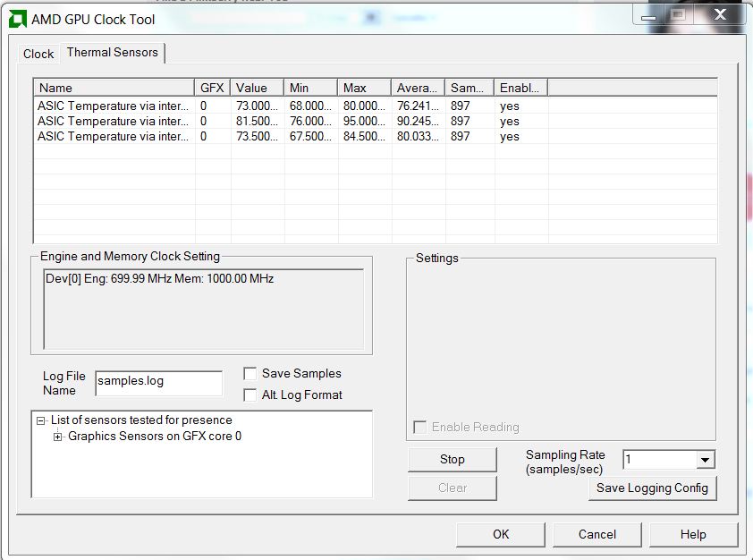Confirm with the OK button
The width and height of the screenshot is (753, 560).
point(501,535)
